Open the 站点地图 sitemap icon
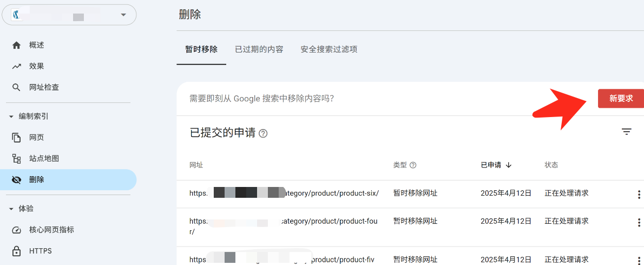 [16, 159]
